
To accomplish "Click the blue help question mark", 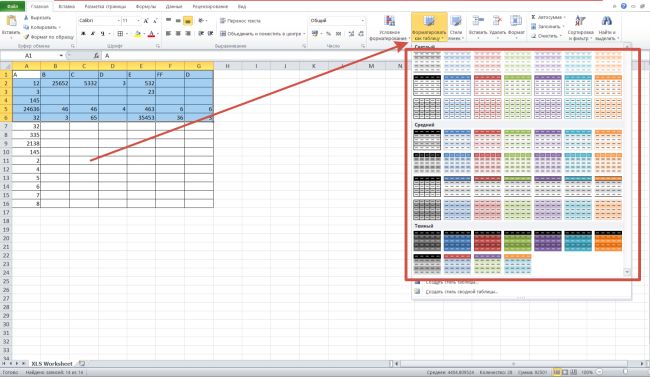I will (623, 6).
